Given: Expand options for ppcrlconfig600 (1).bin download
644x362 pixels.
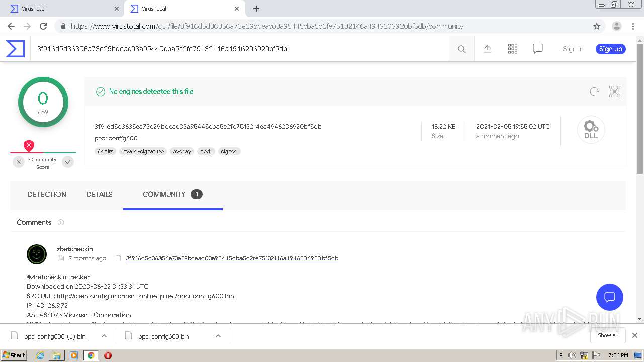Looking at the screenshot, I should 104,336.
